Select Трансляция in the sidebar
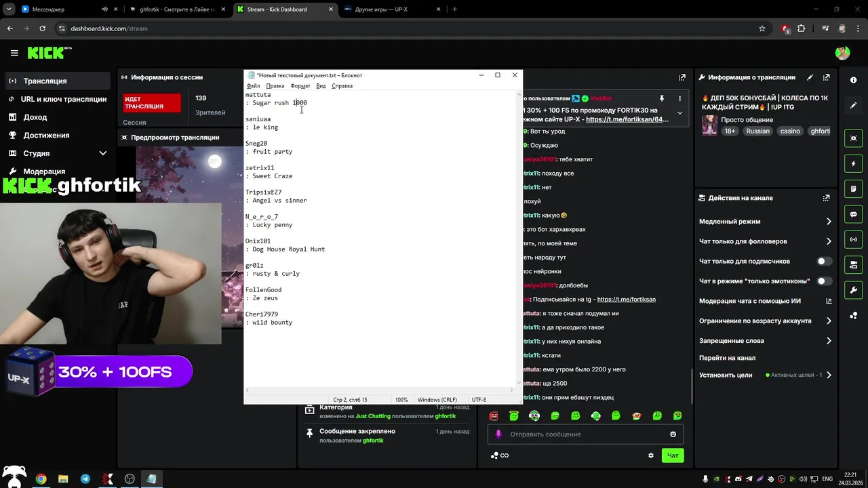 [x=57, y=81]
